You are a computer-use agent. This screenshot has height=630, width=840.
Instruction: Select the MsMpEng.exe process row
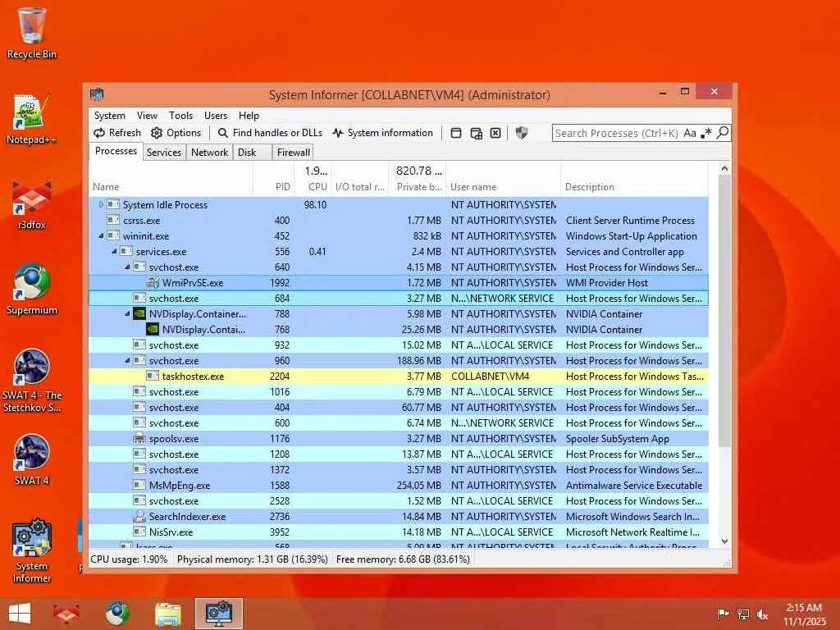tap(399, 486)
